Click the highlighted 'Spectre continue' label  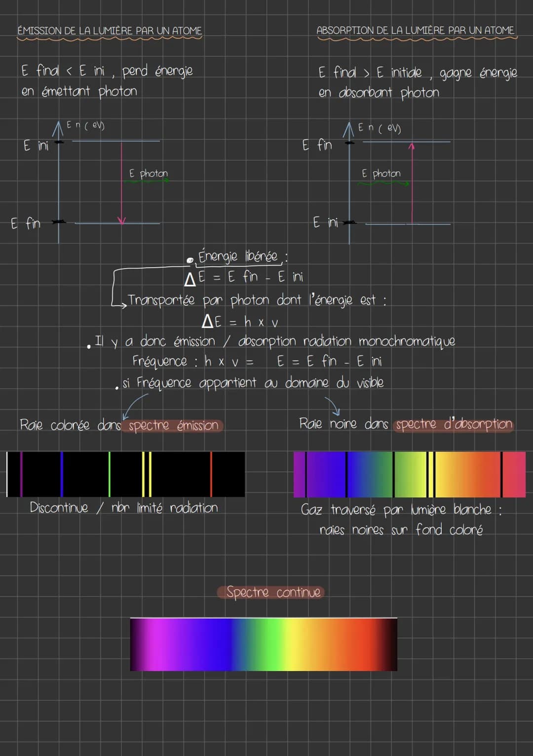(271, 592)
